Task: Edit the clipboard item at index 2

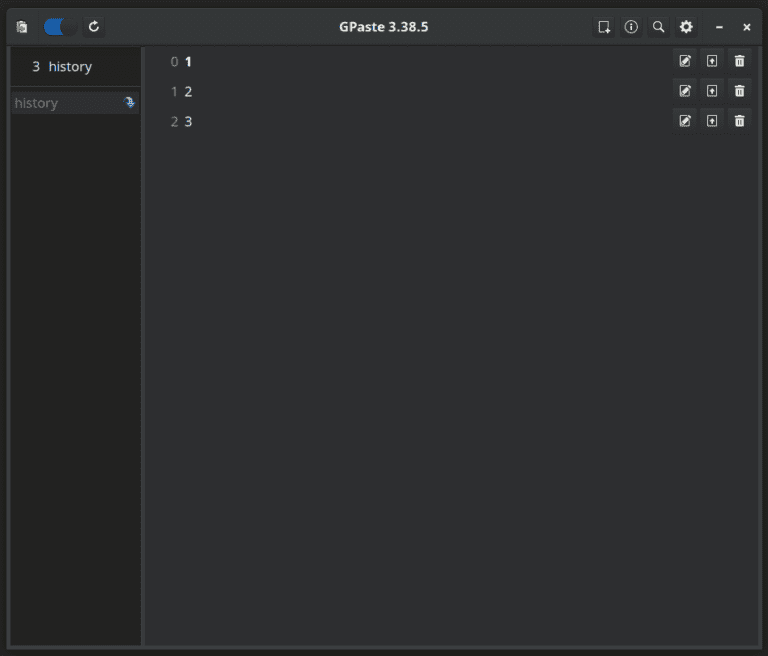Action: [x=685, y=121]
